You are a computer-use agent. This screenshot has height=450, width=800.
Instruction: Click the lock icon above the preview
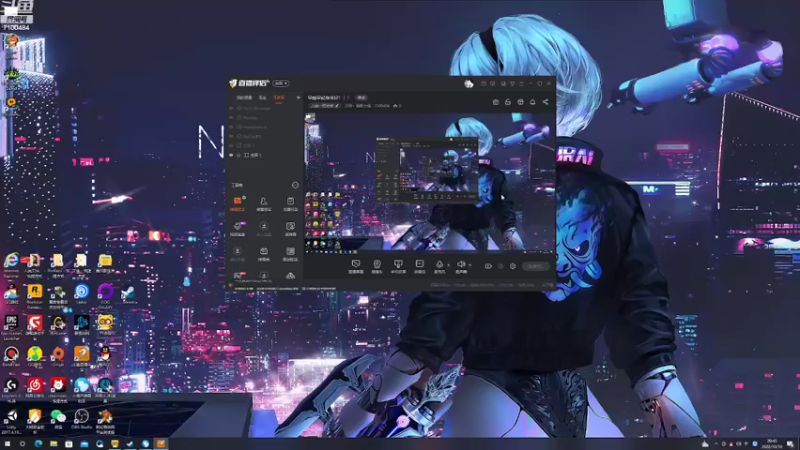(x=508, y=102)
